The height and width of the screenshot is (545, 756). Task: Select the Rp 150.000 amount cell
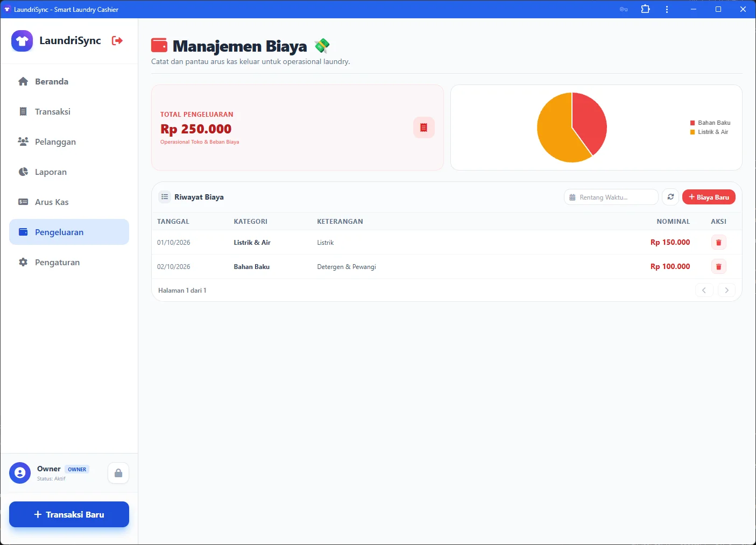click(670, 242)
